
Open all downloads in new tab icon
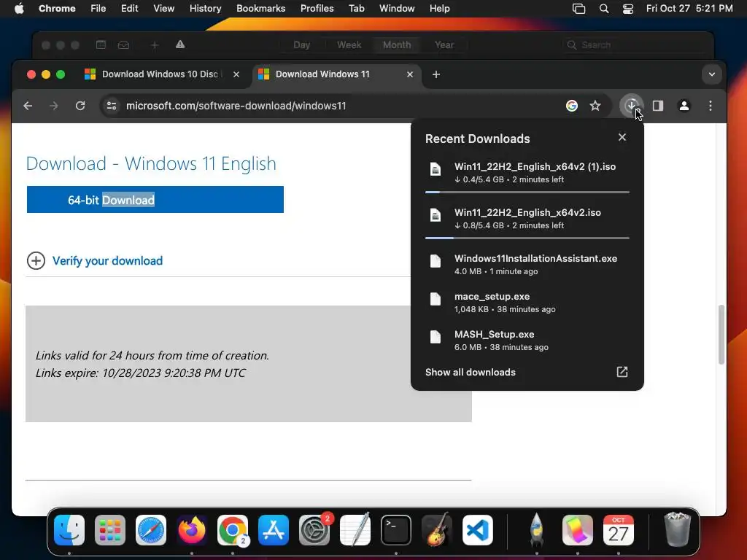point(622,372)
